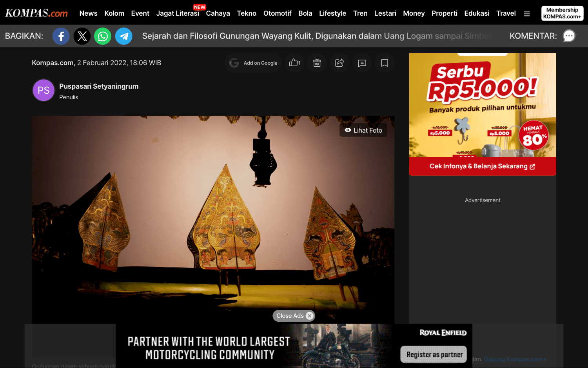
Task: Go to KOMPAS.com home logo
Action: click(36, 13)
